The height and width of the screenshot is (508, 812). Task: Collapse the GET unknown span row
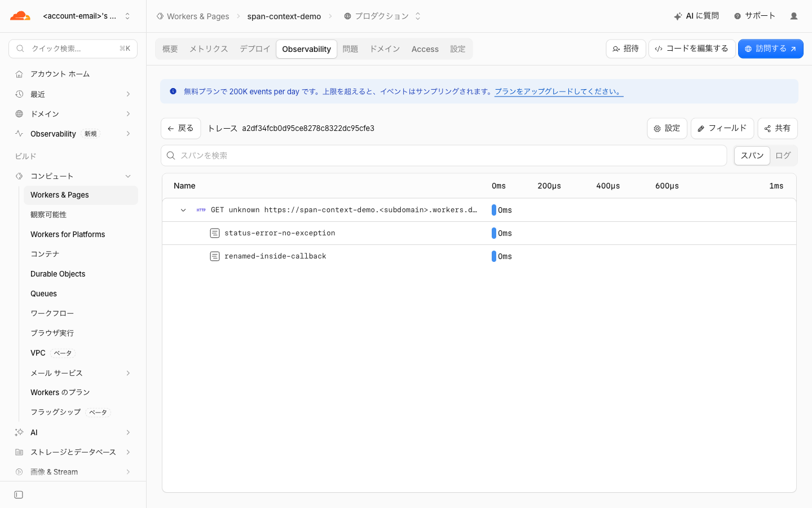183,210
